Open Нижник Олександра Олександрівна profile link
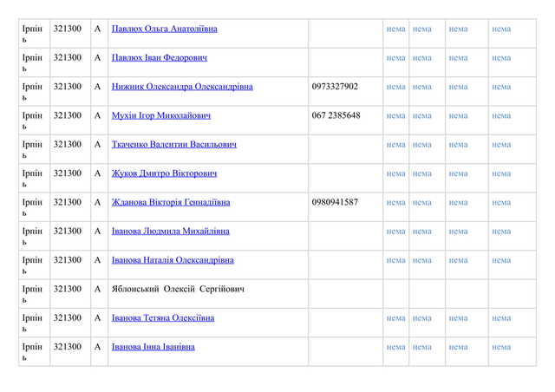Image resolution: width=555 pixels, height=392 pixels. 182,87
